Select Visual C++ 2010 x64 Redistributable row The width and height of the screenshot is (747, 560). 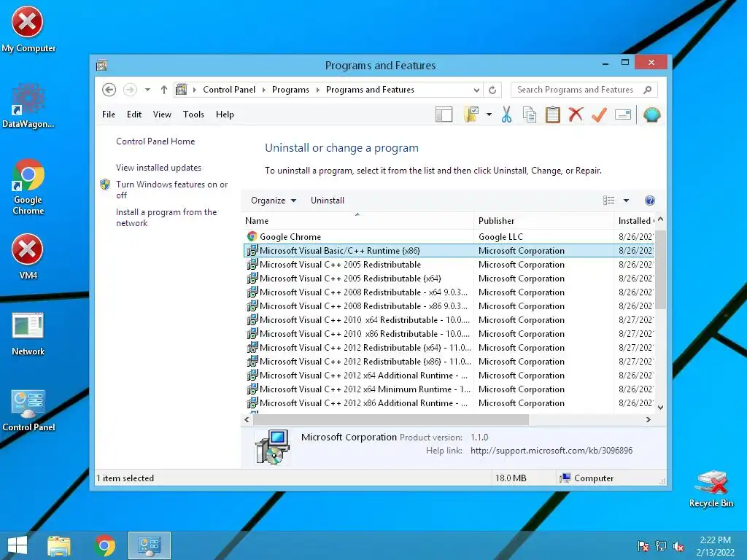pos(449,319)
